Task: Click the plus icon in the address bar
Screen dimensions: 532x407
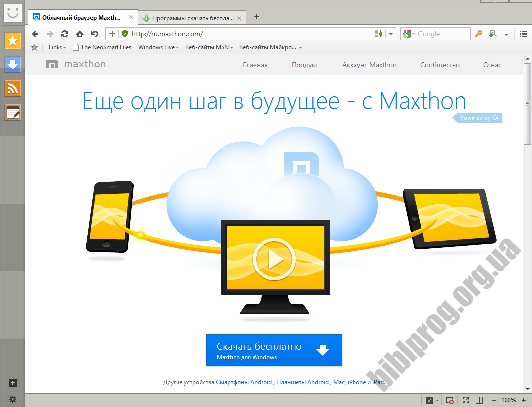Action: click(x=112, y=34)
